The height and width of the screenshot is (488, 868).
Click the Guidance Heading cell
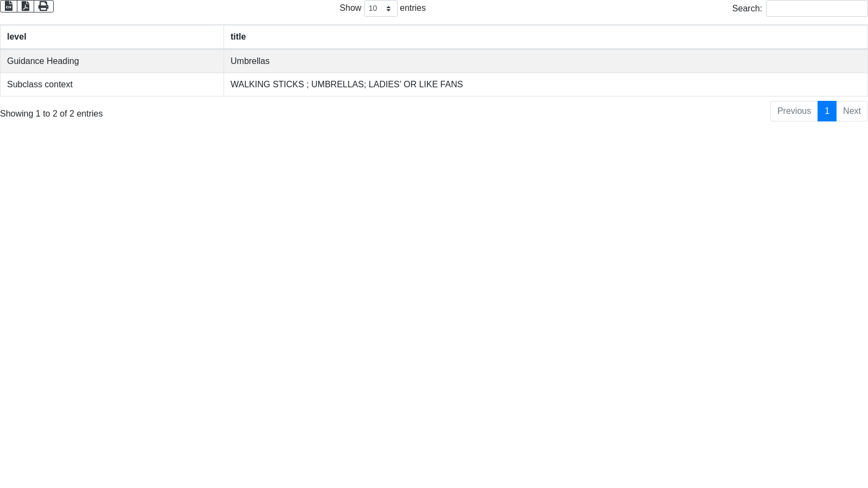[43, 61]
